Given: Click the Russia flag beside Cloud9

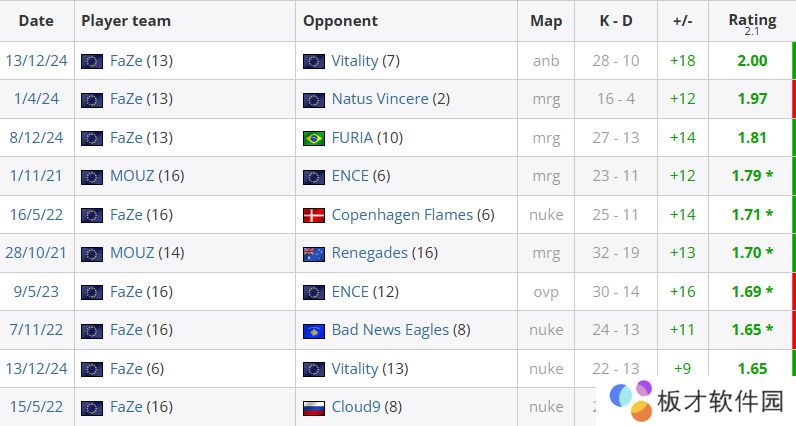Looking at the screenshot, I should (314, 407).
